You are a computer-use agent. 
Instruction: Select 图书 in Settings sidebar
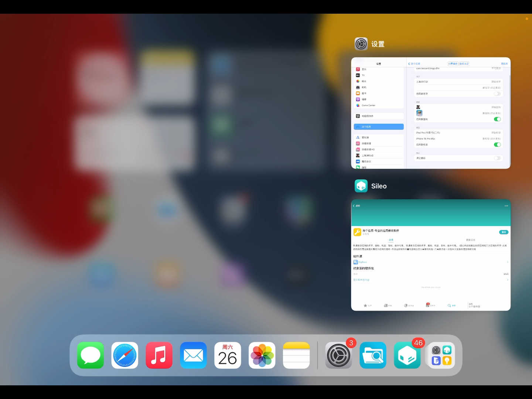(x=379, y=93)
